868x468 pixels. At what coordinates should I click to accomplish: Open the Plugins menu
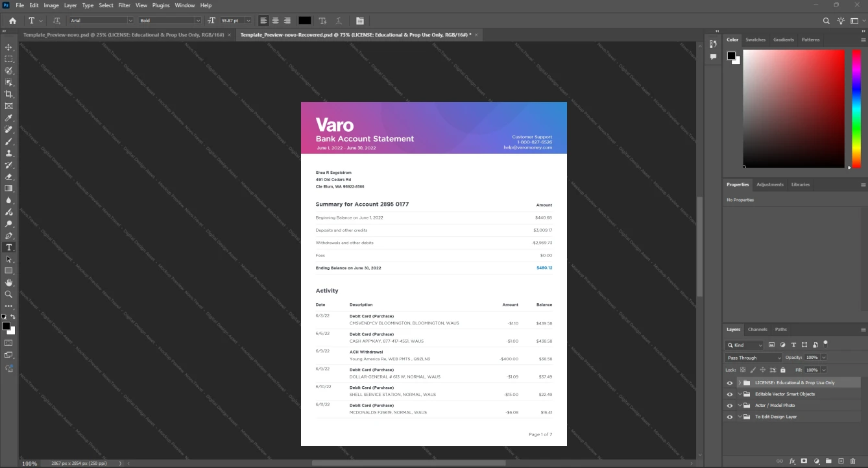pyautogui.click(x=161, y=5)
